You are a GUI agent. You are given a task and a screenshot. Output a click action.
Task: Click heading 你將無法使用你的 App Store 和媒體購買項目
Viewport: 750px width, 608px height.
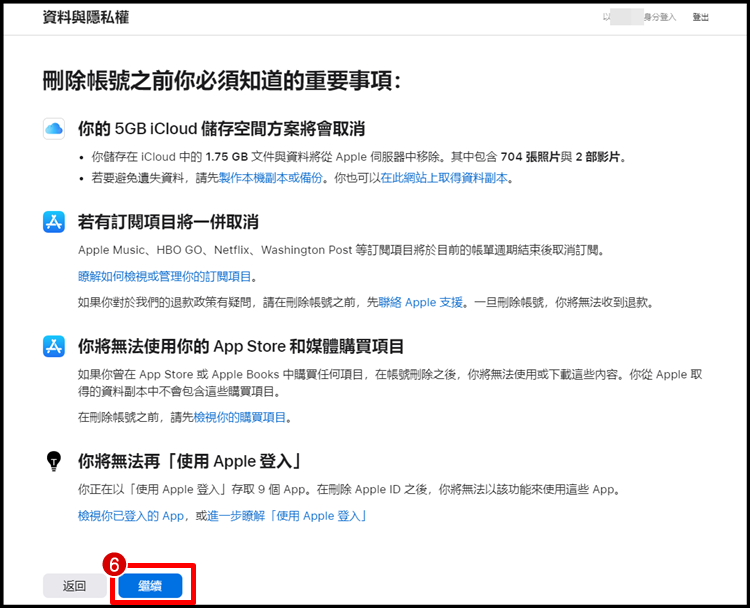(x=241, y=346)
